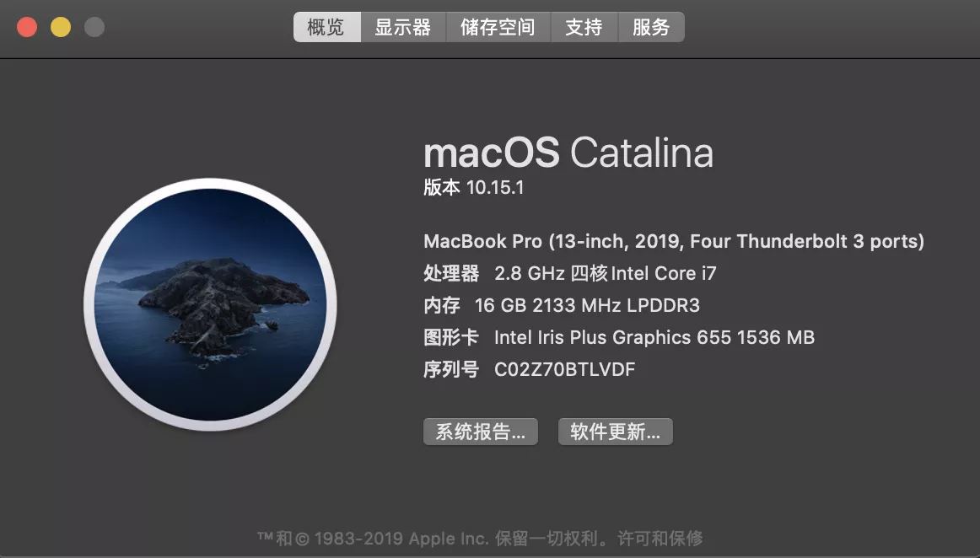Click the 处理器 2.8 GHz Core i7 line
The width and height of the screenshot is (980, 558).
pyautogui.click(x=570, y=273)
